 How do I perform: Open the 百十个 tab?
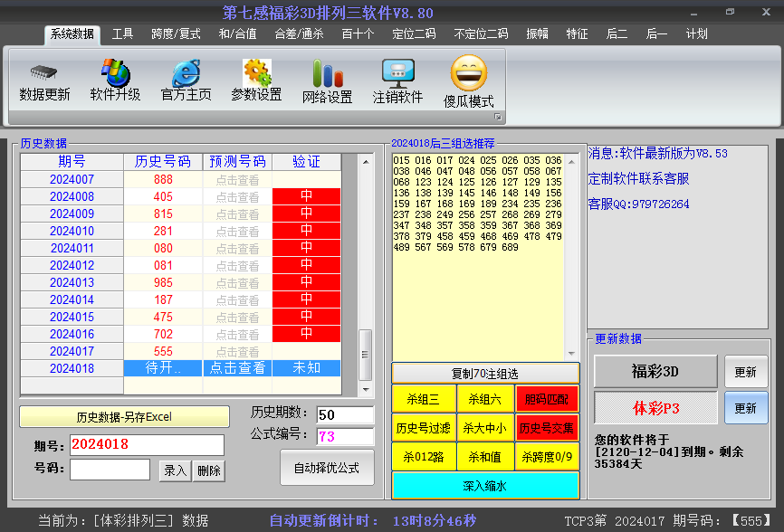pos(358,34)
